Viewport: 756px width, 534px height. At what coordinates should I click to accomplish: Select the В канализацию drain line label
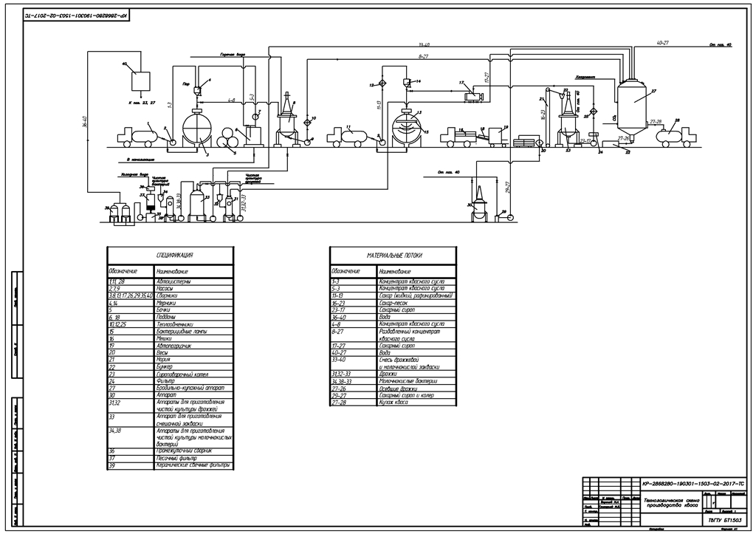[141, 160]
